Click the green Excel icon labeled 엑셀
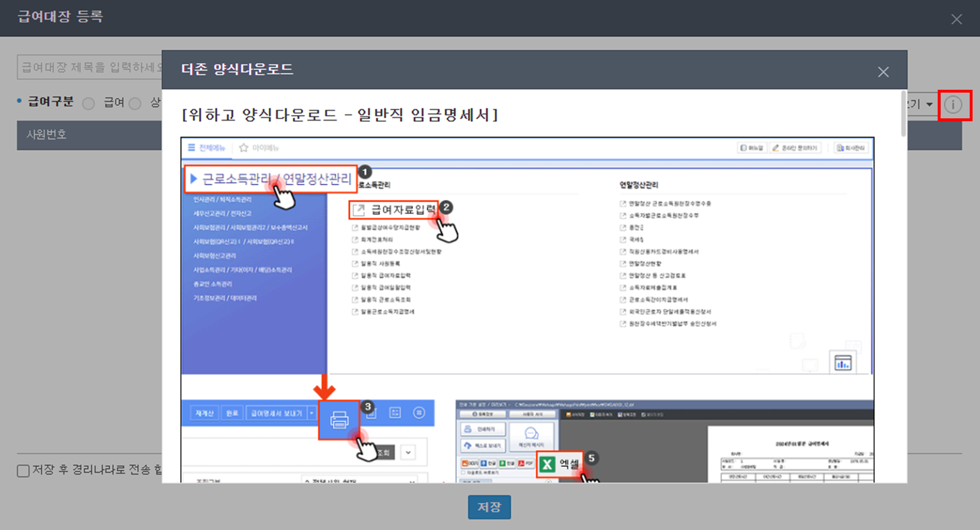Screen dimensions: 980x530 [548, 464]
